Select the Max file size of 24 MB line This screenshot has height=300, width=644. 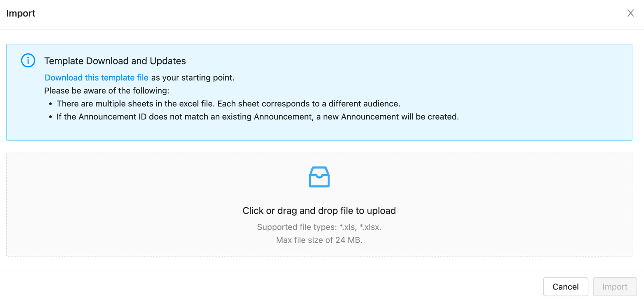pyautogui.click(x=319, y=240)
